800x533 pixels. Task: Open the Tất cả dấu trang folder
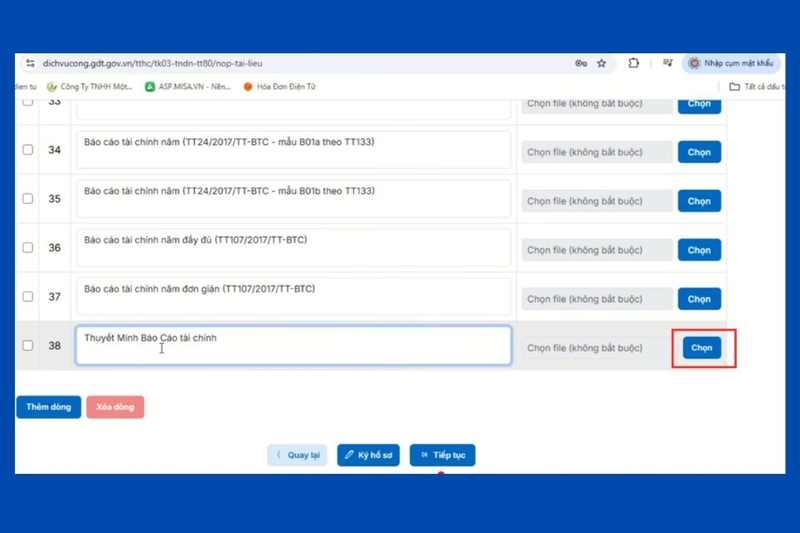tap(757, 87)
